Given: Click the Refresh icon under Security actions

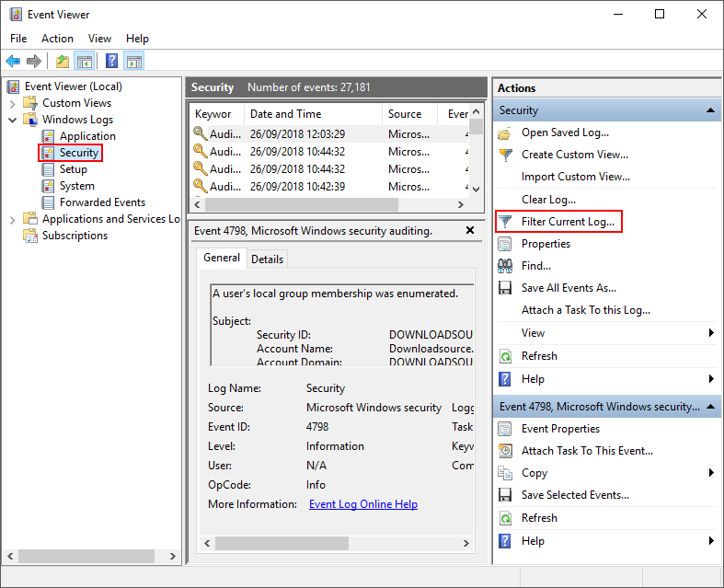Looking at the screenshot, I should coord(506,356).
